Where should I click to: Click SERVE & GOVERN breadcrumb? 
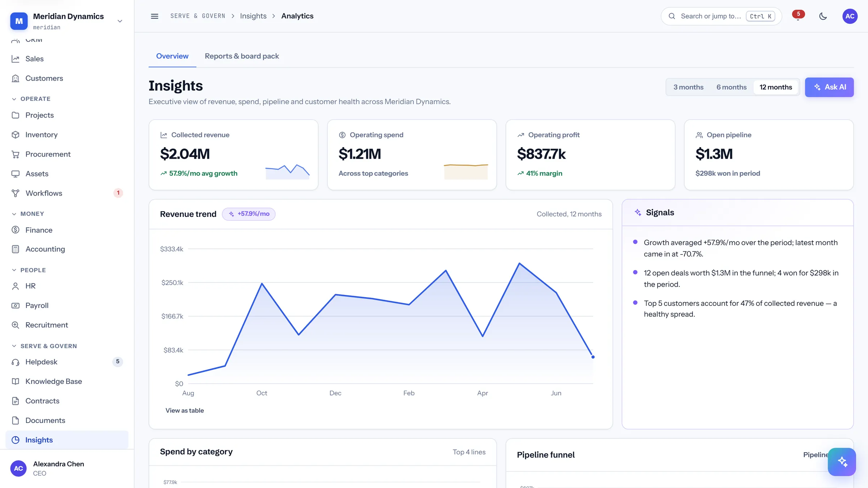coord(198,16)
